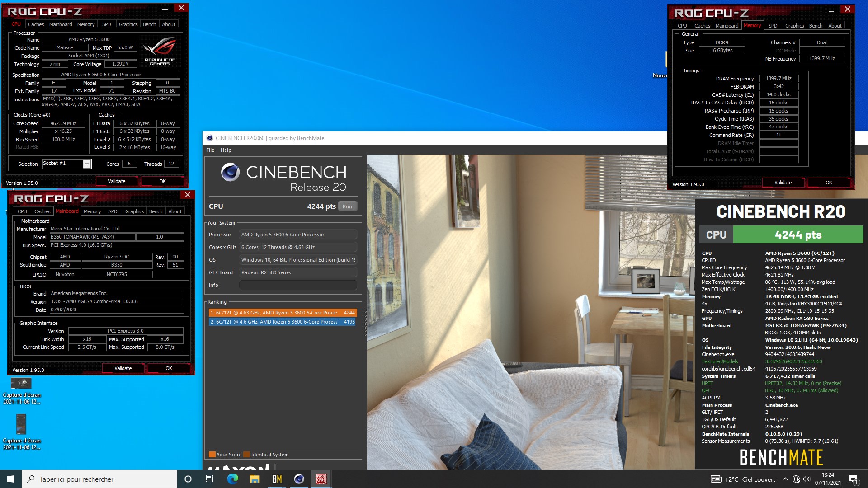Run the Cinebench CPU test
The width and height of the screenshot is (868, 488).
coord(347,206)
